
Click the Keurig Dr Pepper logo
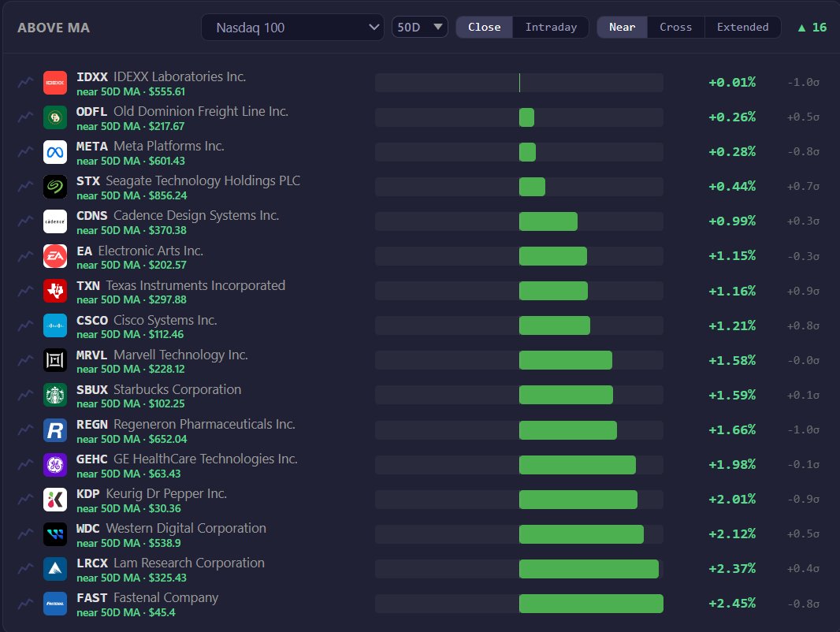(x=55, y=500)
